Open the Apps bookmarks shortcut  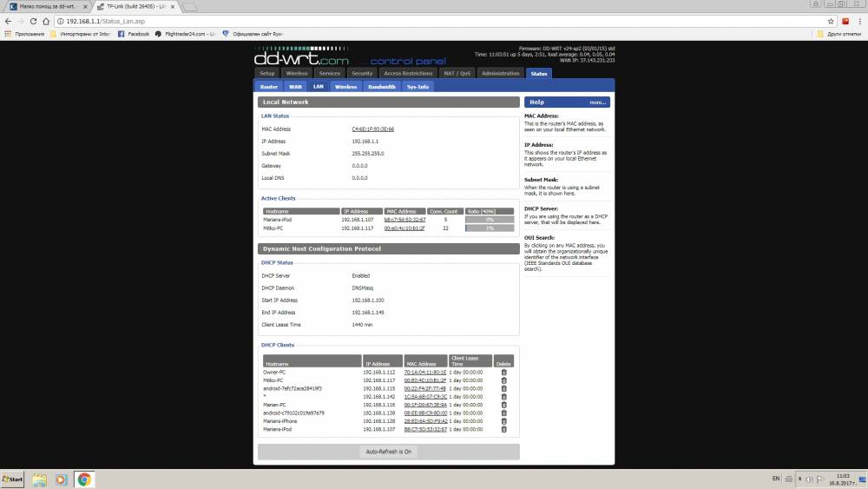tap(24, 34)
